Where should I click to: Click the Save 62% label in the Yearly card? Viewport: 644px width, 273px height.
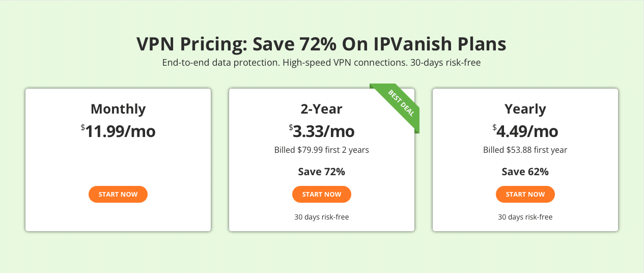(525, 172)
